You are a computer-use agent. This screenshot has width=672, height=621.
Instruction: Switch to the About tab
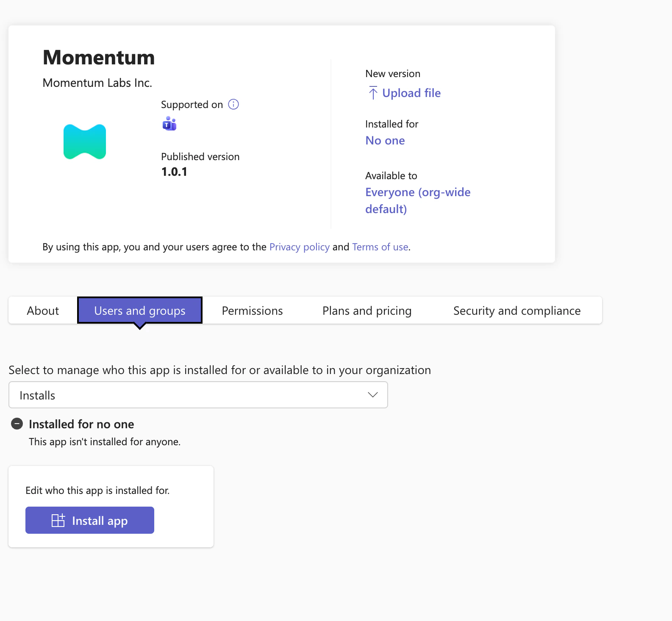pyautogui.click(x=43, y=310)
